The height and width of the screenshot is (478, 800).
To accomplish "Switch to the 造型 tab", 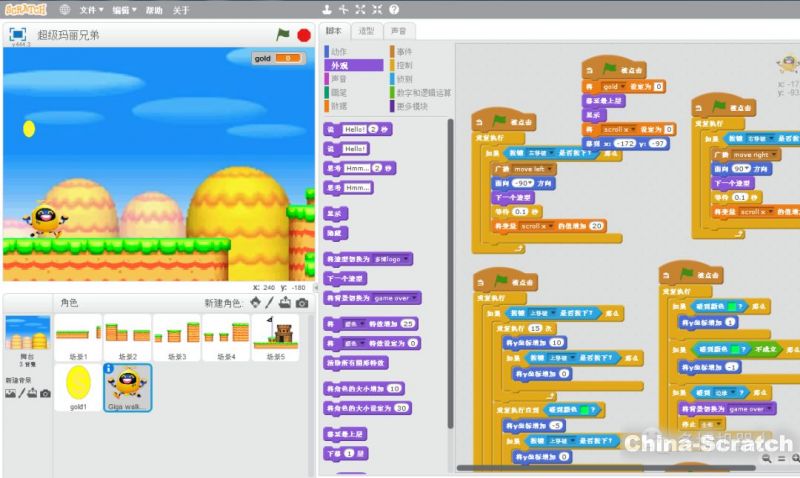I will coord(366,31).
